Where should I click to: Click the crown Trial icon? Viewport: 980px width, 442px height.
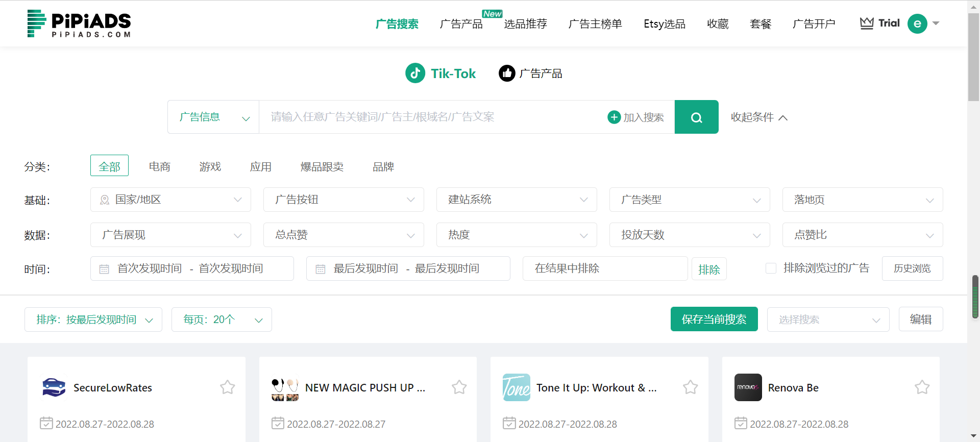point(867,23)
